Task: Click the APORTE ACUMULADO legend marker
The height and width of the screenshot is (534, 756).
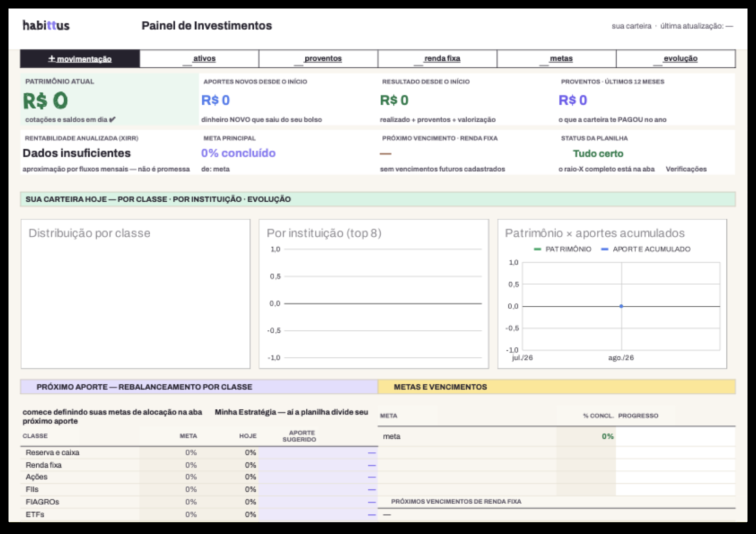Action: (605, 249)
